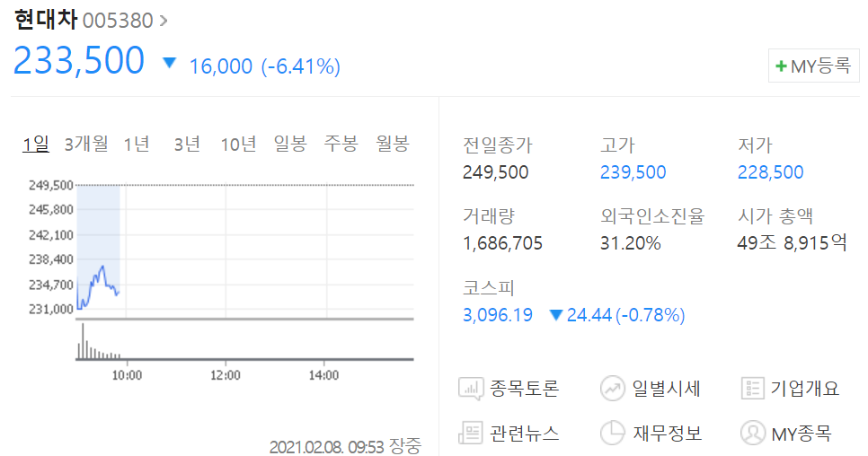
Task: Open the MY종목 profile icon
Action: pyautogui.click(x=753, y=433)
